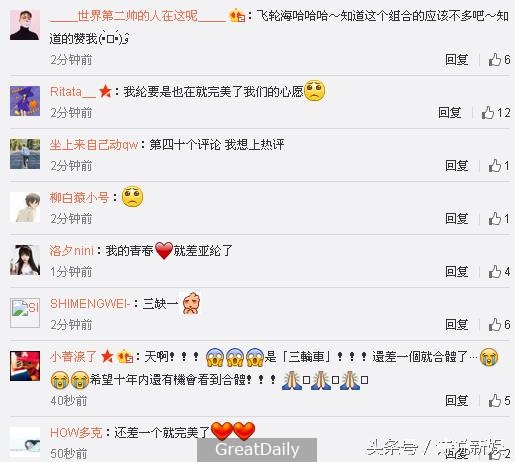
Task: Open username link 柳白猿小号
Action: pos(79,198)
